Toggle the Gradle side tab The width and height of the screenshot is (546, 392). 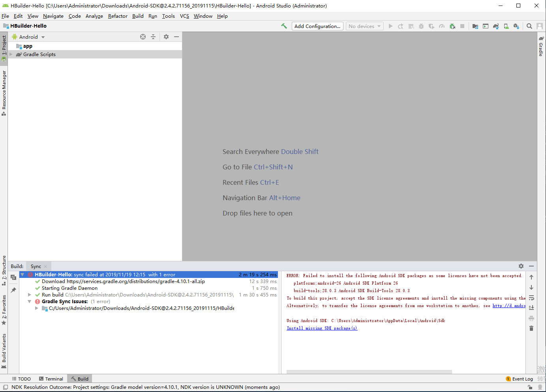(x=541, y=46)
